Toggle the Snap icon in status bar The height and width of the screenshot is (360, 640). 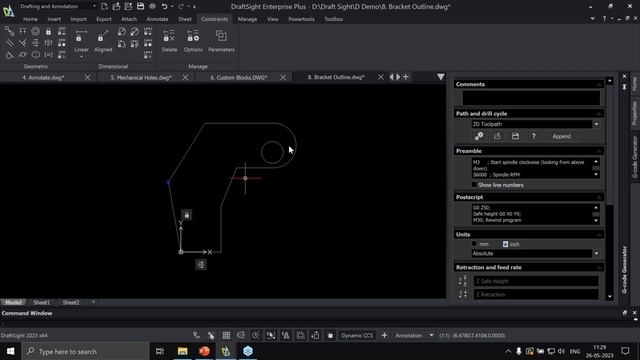211,336
